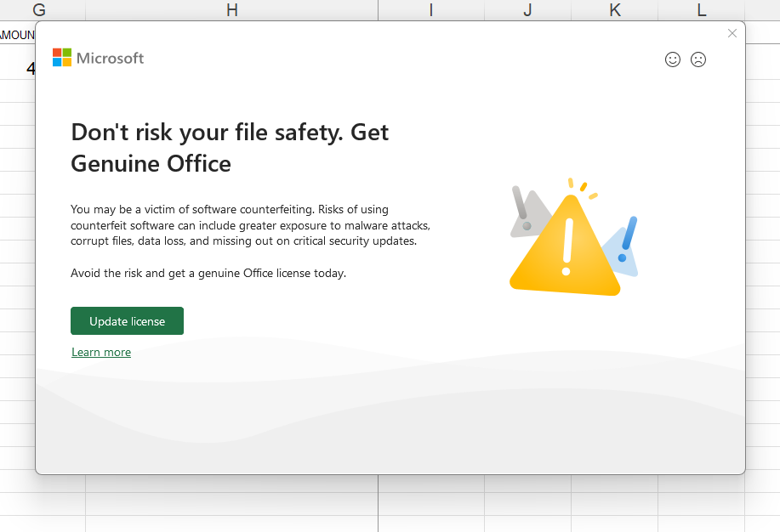This screenshot has height=532, width=780.
Task: Close the Genuine Office dialog
Action: [732, 33]
